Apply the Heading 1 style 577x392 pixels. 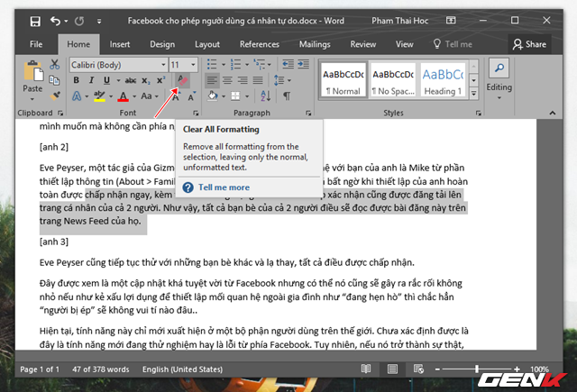tap(443, 80)
